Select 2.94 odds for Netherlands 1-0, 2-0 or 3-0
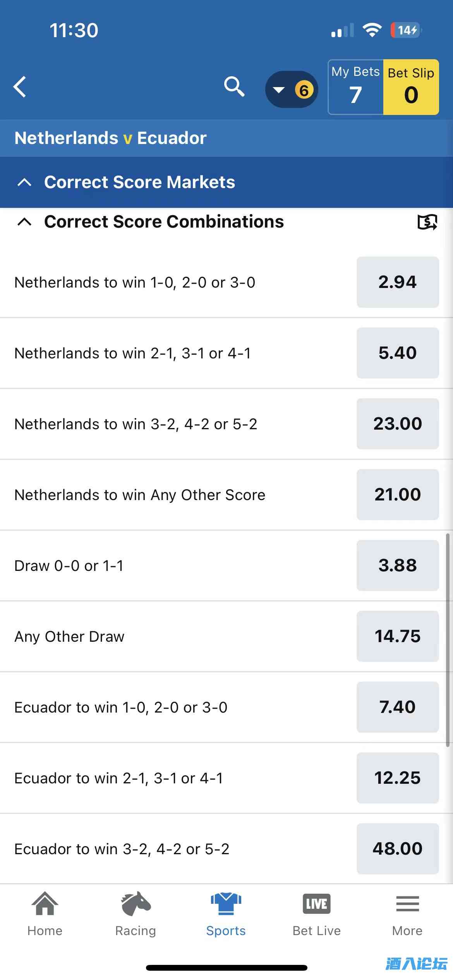 (x=398, y=282)
